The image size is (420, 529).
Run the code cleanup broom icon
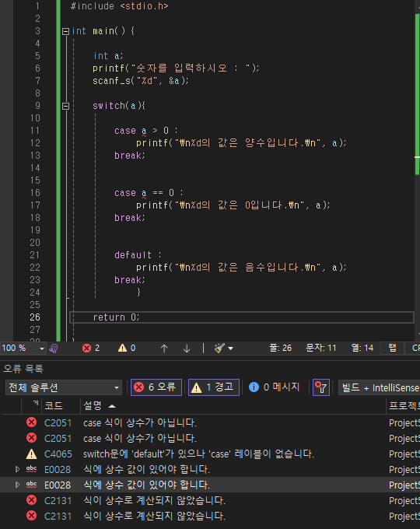[219, 349]
